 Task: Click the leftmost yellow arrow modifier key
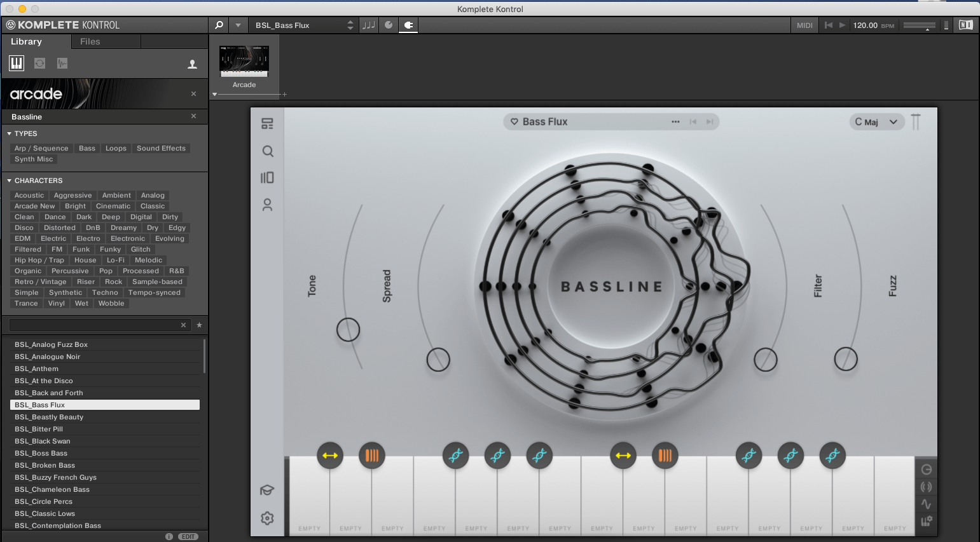[330, 456]
